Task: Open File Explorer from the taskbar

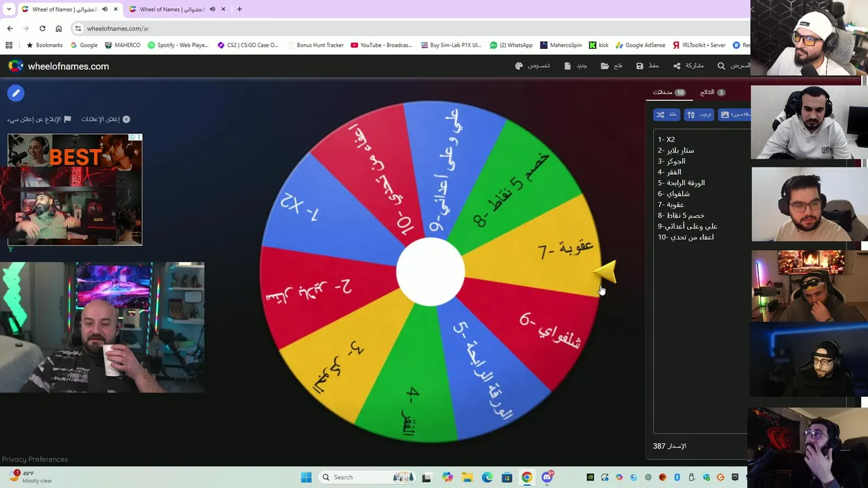Action: (467, 477)
